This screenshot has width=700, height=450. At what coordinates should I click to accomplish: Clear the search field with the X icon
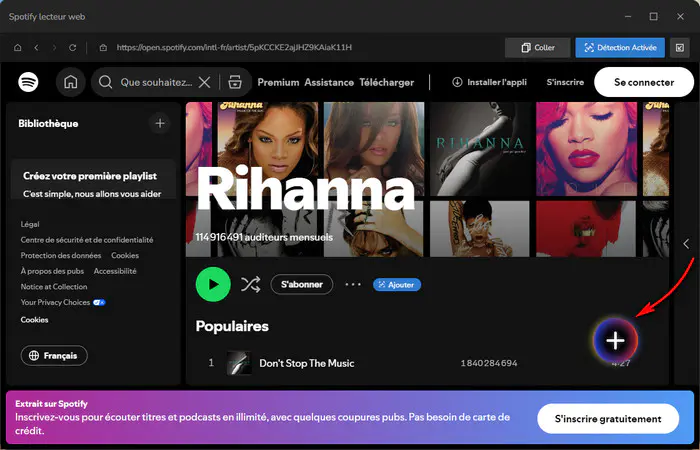click(x=204, y=82)
